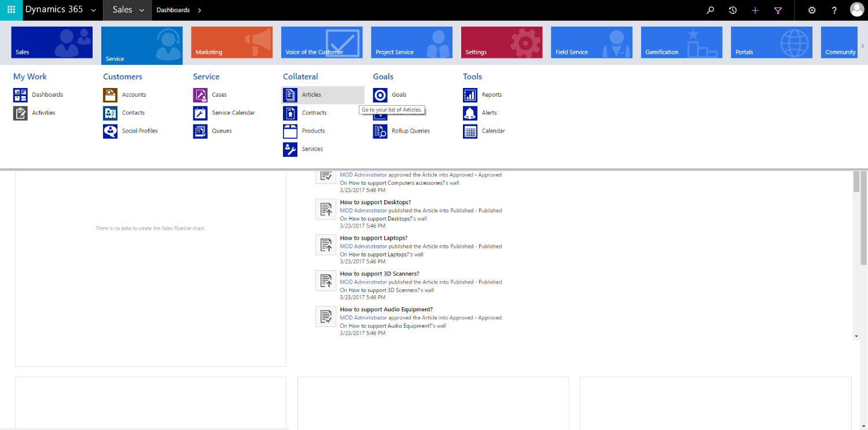Click the plus quick create icon
This screenshot has width=868, height=430.
(755, 10)
